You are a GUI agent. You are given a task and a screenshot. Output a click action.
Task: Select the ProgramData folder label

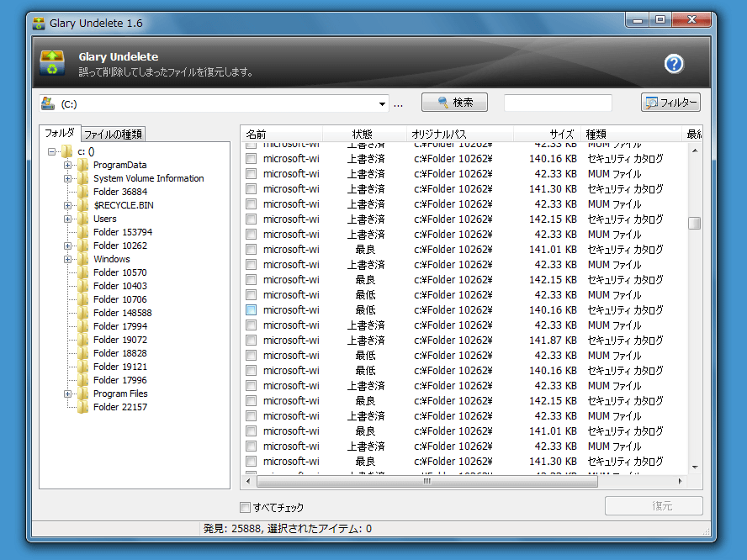[120, 166]
